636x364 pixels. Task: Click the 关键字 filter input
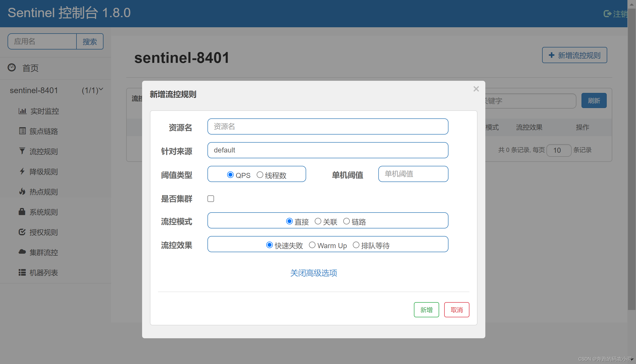point(531,101)
